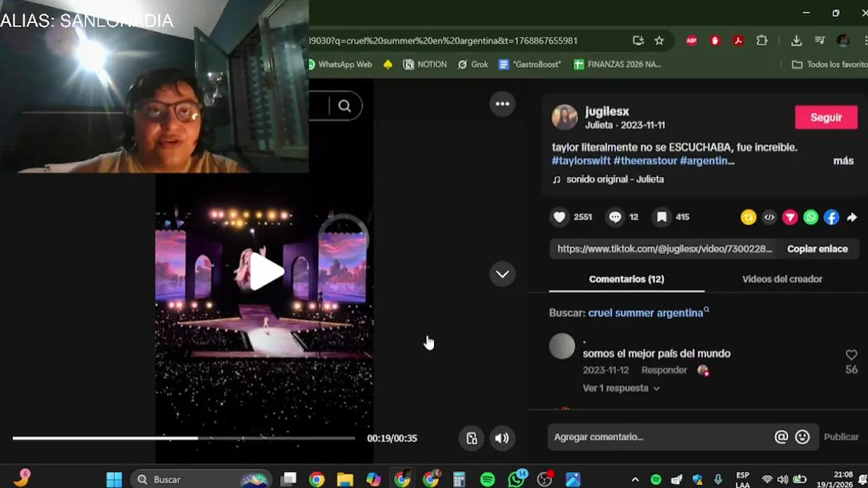Switch to the Comentarios (12) tab
Screen dimensions: 868x488
tap(627, 279)
